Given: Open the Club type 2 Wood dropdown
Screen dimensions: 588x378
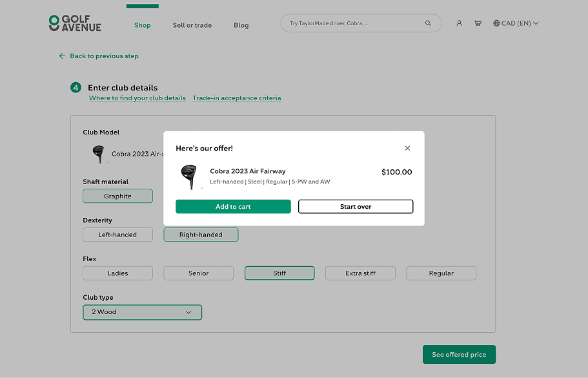Looking at the screenshot, I should click(143, 312).
